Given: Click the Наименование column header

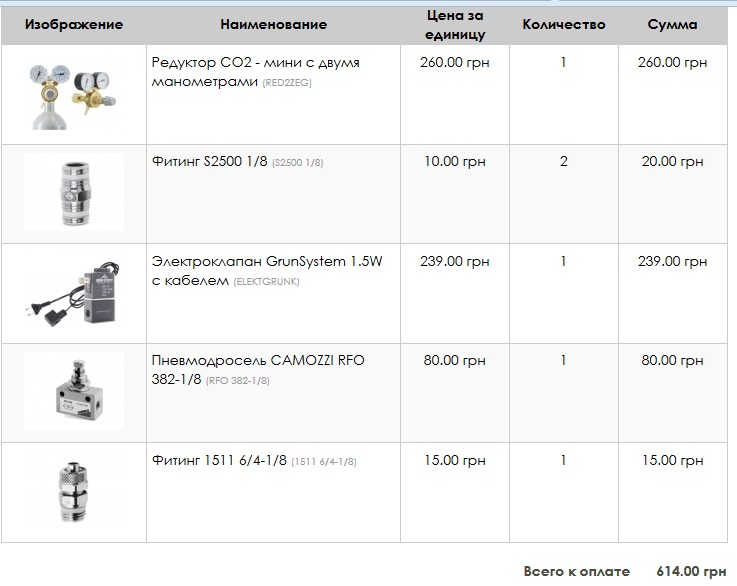Looking at the screenshot, I should pos(273,24).
